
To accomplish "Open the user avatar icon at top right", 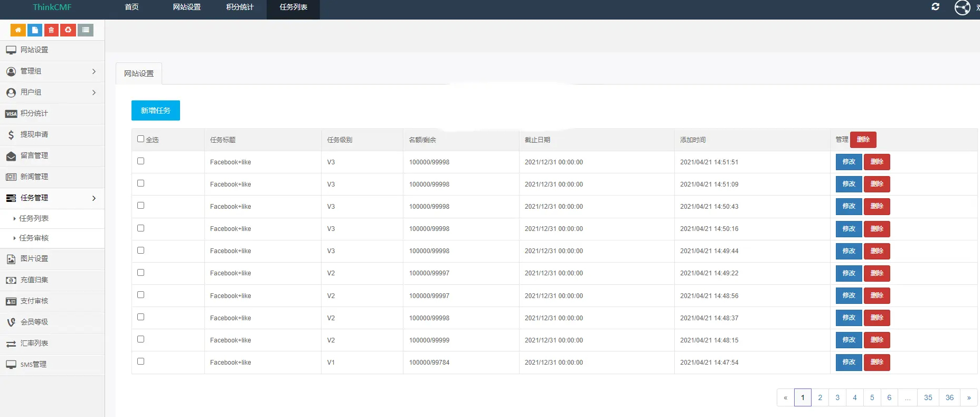I will [962, 7].
